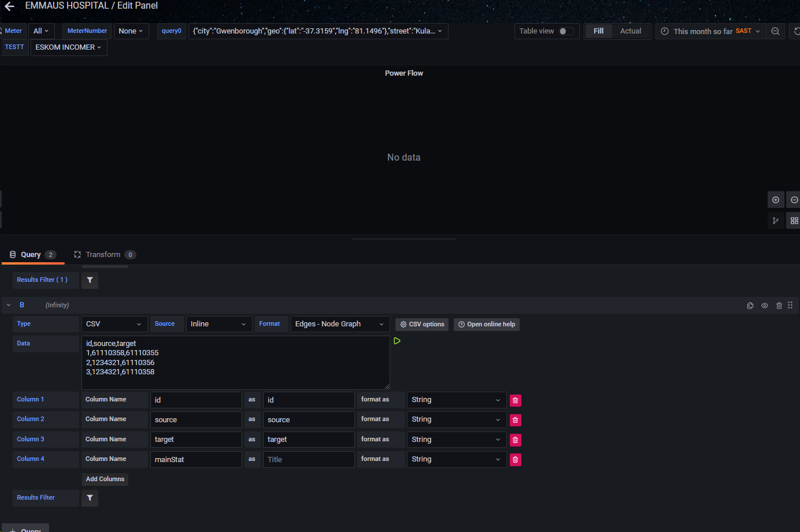Go back using the arrow beside EMMAUS HOSPITAL
The width and height of the screenshot is (800, 532).
(9, 6)
